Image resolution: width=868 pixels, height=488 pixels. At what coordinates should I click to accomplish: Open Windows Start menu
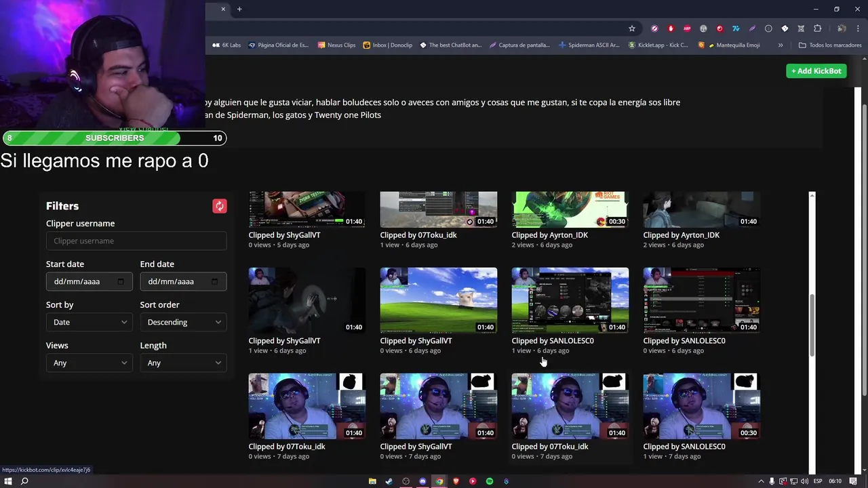(8, 481)
